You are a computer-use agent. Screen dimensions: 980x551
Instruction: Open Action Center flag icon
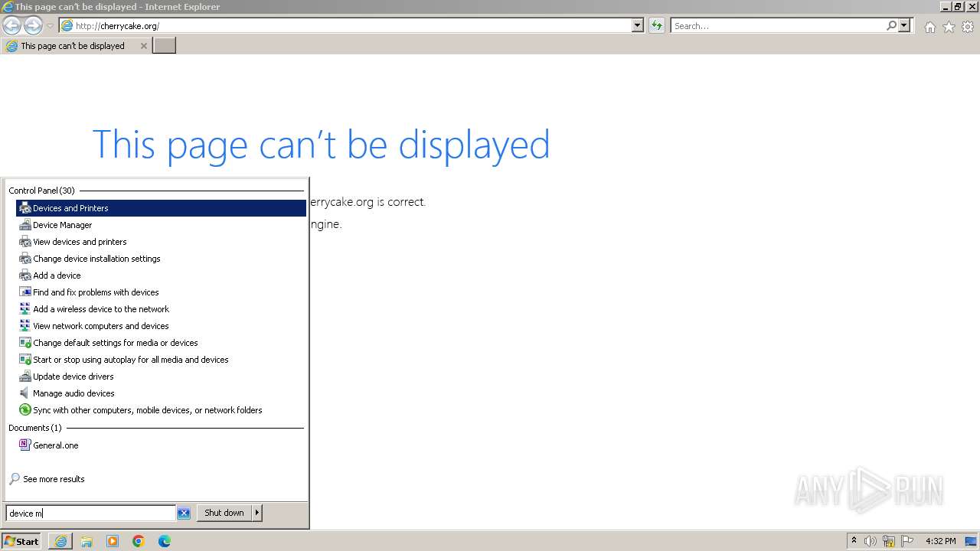907,541
